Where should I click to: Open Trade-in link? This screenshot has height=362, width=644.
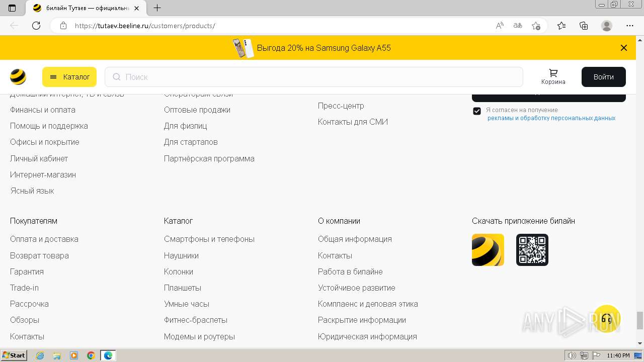pos(24,288)
